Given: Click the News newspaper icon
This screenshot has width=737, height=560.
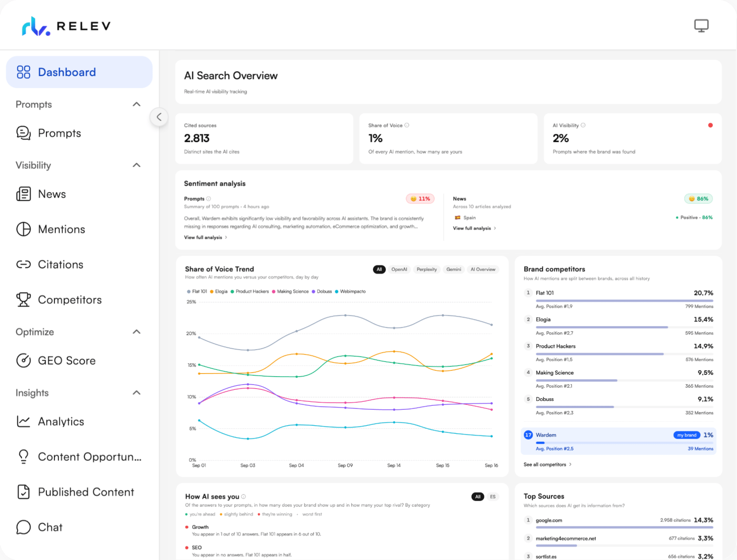Looking at the screenshot, I should coord(23,194).
